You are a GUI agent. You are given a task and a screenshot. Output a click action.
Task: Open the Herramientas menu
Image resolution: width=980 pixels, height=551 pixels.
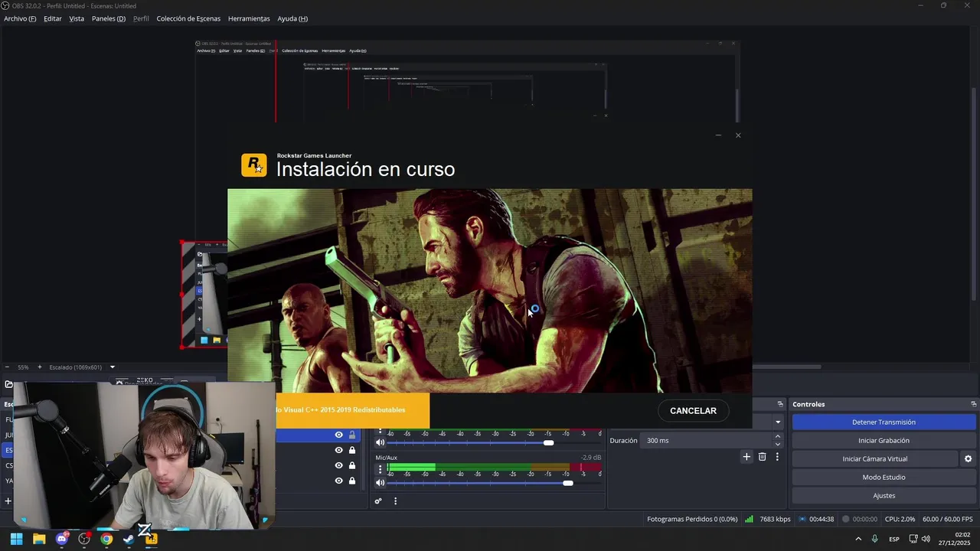pyautogui.click(x=249, y=18)
